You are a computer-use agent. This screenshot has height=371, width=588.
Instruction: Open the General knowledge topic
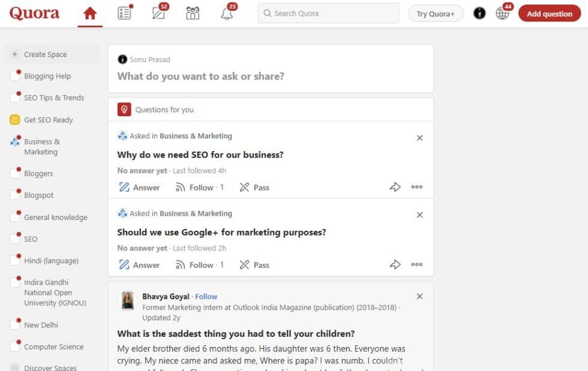tap(55, 218)
